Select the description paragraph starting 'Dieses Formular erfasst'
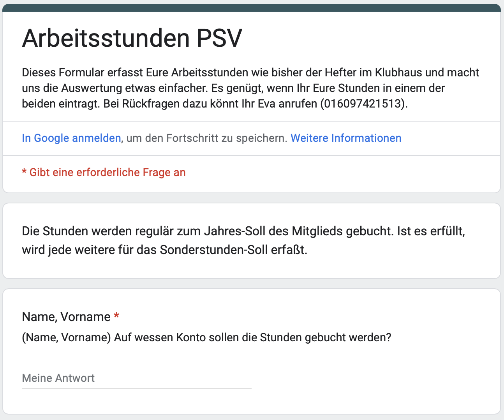 (x=250, y=88)
